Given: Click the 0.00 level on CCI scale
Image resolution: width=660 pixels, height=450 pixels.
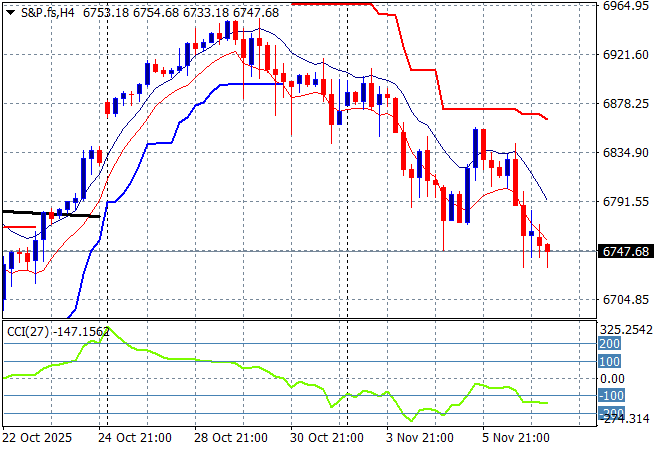Looking at the screenshot, I should tap(611, 379).
